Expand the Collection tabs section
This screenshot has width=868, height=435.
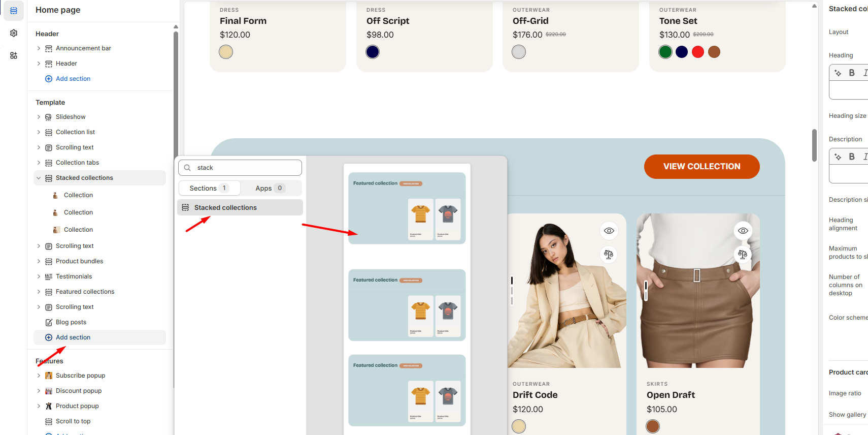(39, 163)
